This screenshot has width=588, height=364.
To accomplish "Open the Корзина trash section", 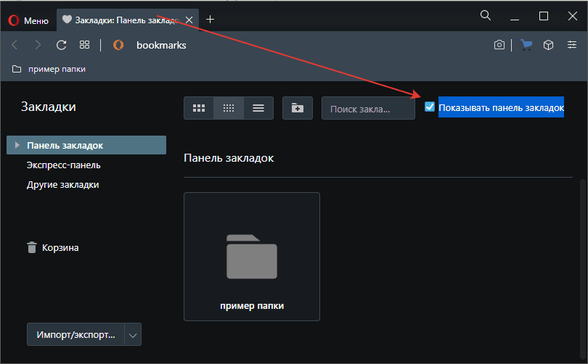I will click(53, 247).
